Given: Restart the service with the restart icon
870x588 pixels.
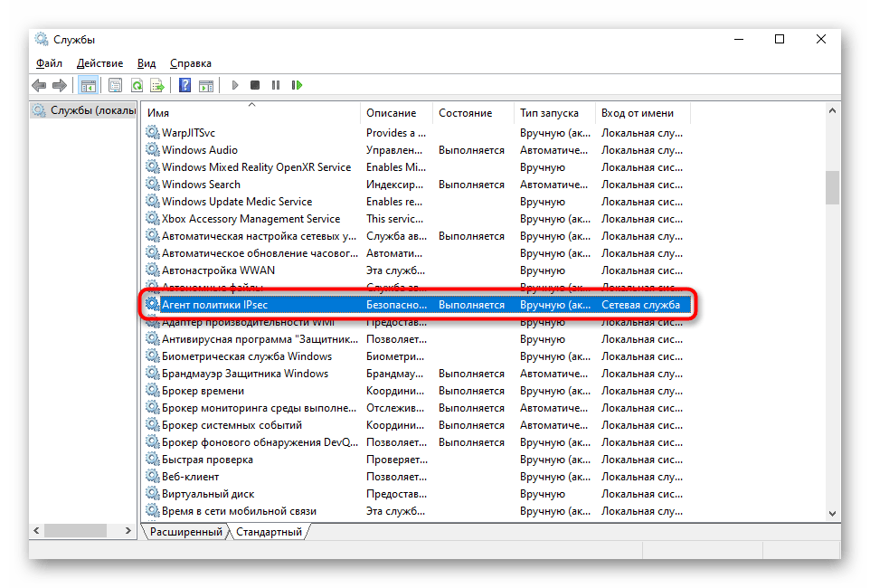Looking at the screenshot, I should 297,86.
